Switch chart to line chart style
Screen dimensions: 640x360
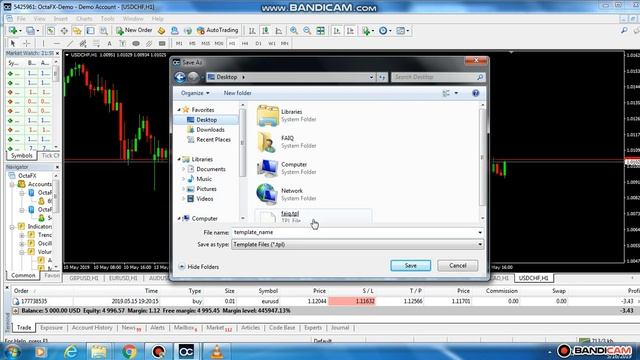[279, 31]
